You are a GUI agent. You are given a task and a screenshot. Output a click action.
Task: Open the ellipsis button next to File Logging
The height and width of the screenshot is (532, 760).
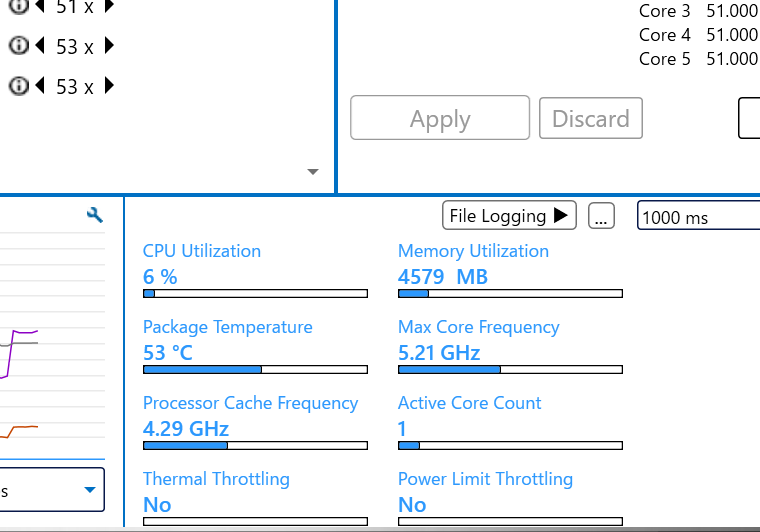[600, 216]
